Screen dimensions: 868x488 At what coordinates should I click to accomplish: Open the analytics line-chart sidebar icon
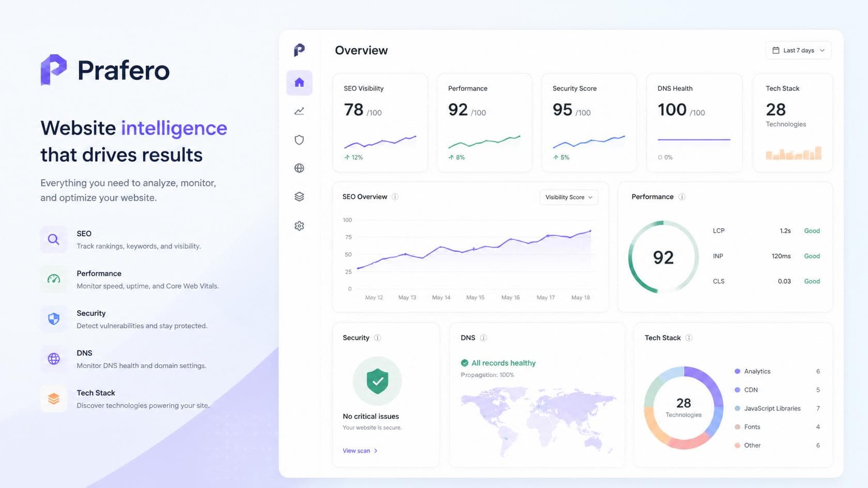[299, 111]
